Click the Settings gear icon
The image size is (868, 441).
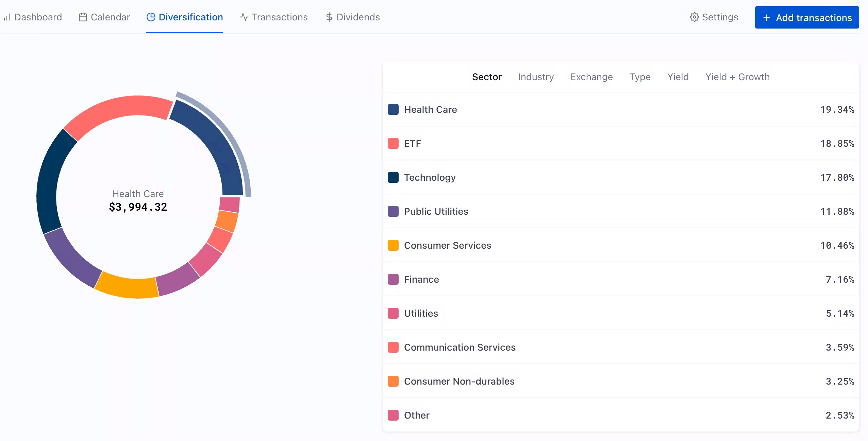[x=694, y=17]
